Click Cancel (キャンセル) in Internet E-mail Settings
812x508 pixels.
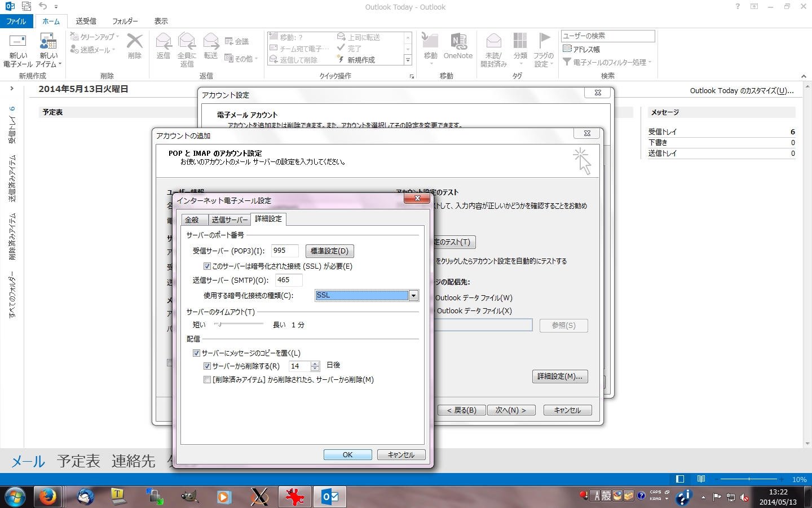point(401,454)
